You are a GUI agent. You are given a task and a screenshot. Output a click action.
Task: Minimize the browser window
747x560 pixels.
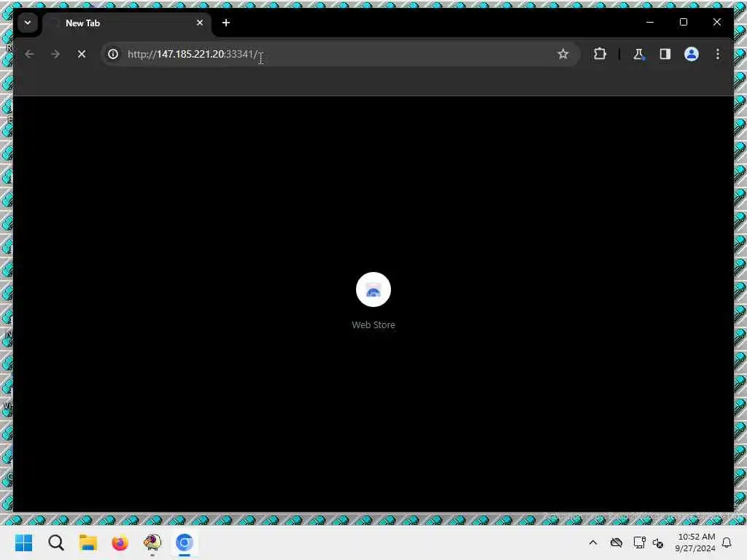pyautogui.click(x=650, y=23)
